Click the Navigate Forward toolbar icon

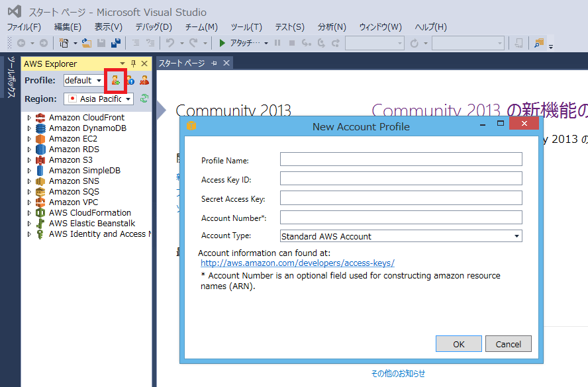coord(44,43)
